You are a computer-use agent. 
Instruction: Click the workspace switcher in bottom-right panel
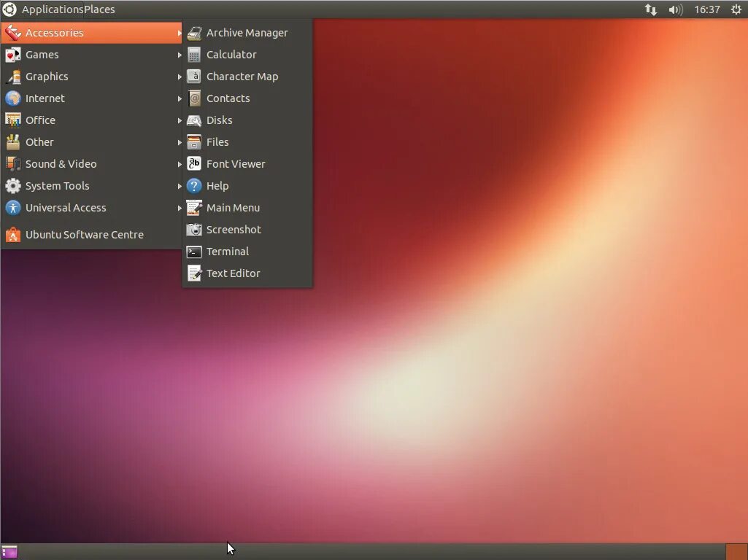pos(736,552)
